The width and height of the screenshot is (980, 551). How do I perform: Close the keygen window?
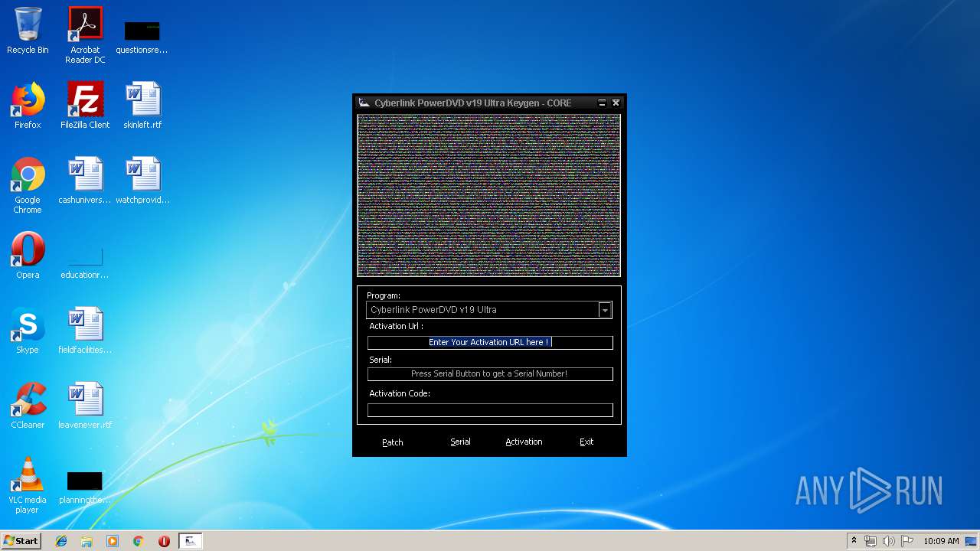tap(616, 103)
